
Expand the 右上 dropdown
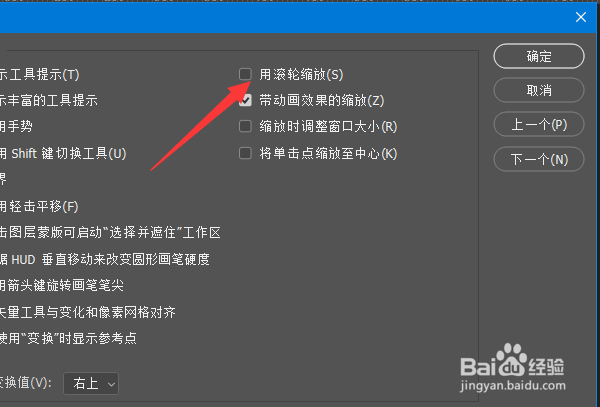(x=91, y=383)
